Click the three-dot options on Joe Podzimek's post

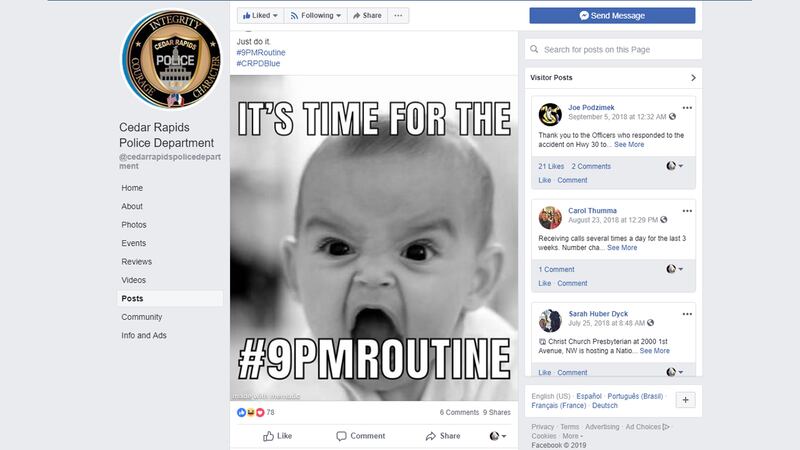pos(687,107)
